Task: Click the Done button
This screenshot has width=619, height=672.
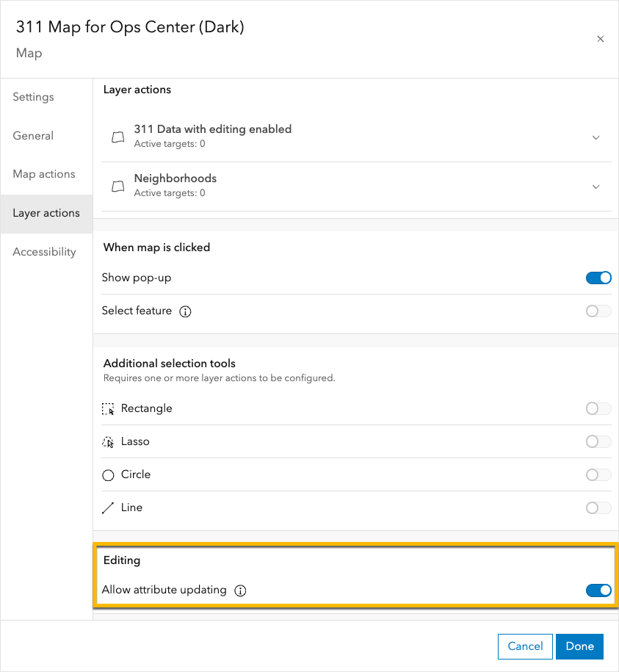Action: [579, 646]
